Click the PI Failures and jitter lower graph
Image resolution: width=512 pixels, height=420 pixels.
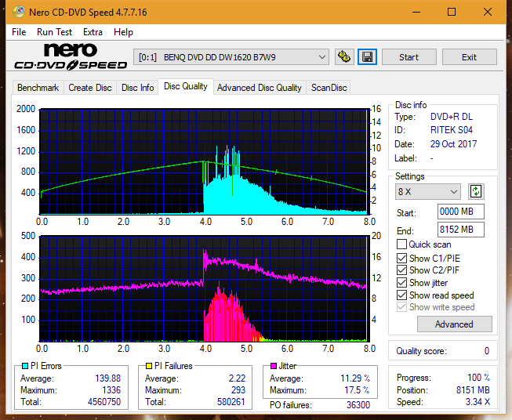[205, 288]
